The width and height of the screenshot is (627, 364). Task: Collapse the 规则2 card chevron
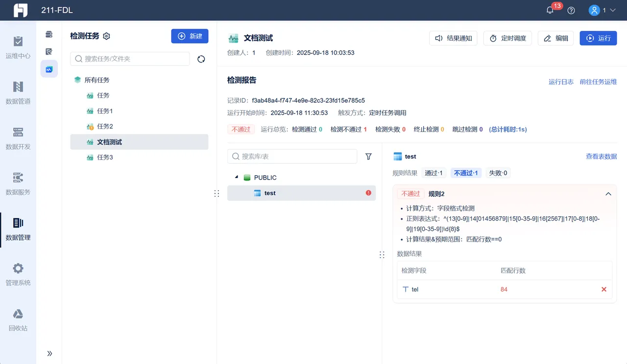[608, 194]
